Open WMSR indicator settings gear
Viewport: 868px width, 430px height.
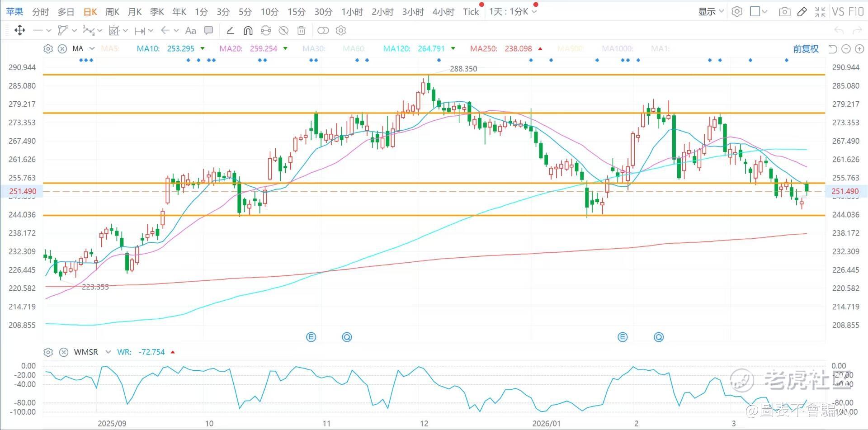click(x=48, y=352)
